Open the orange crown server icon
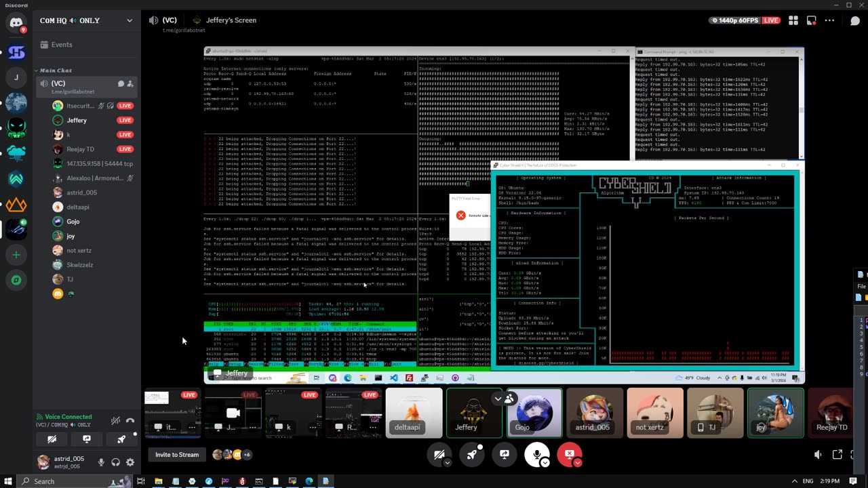This screenshot has width=868, height=488. point(16,205)
